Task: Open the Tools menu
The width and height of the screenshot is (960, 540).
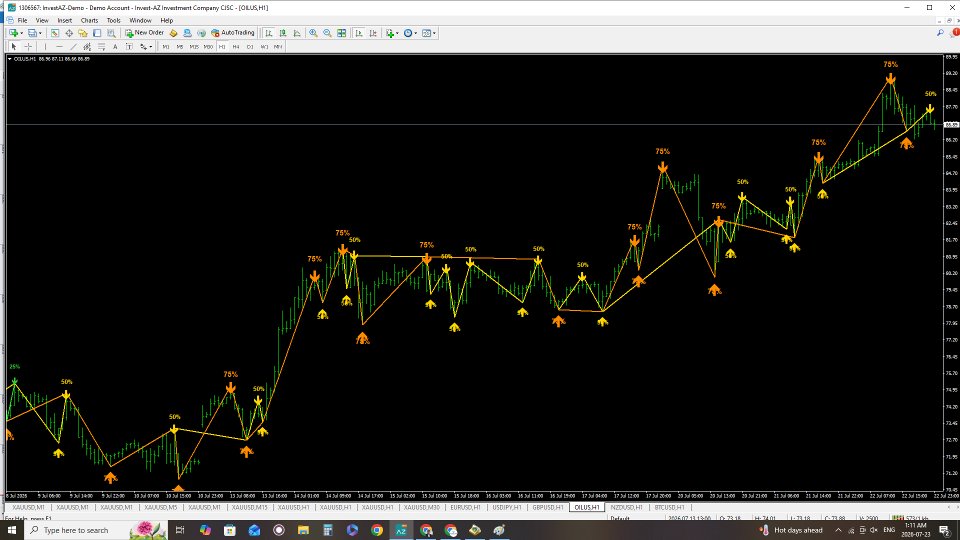Action: click(114, 20)
